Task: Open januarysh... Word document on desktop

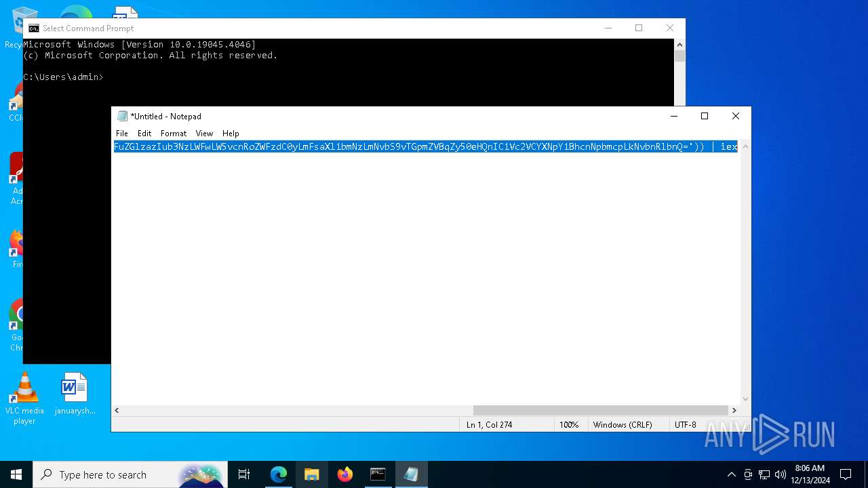Action: point(75,394)
